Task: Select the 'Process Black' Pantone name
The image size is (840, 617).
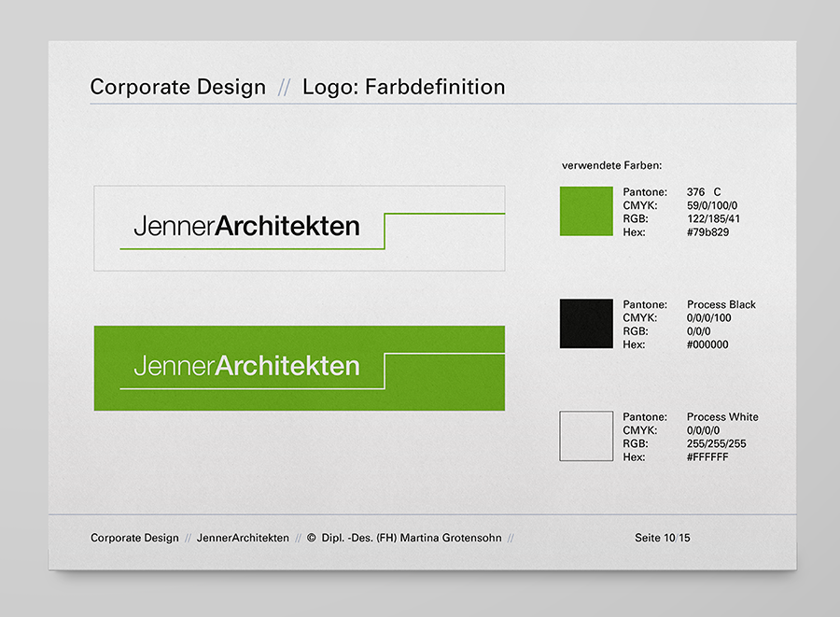Action: (x=721, y=304)
